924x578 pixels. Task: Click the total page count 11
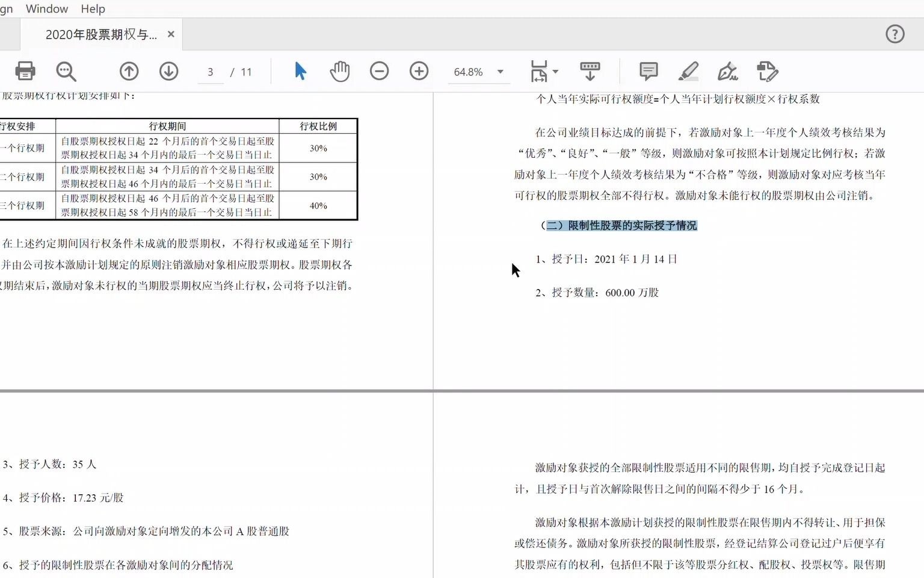click(246, 72)
